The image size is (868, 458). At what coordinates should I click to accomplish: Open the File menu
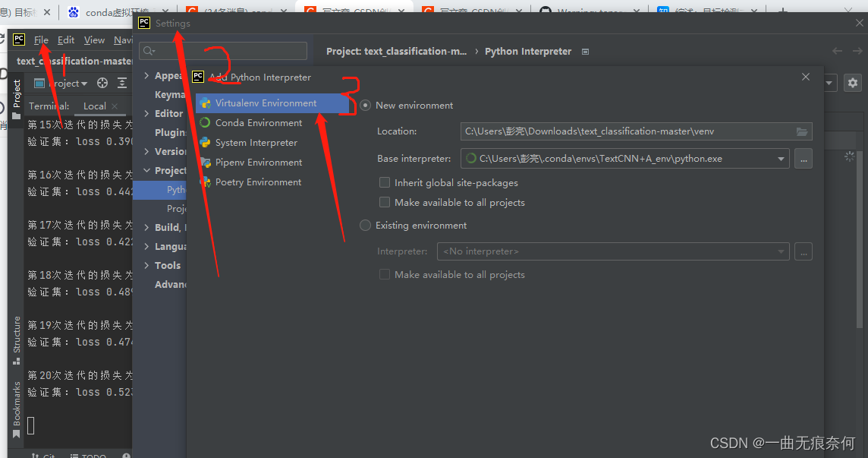click(x=41, y=40)
